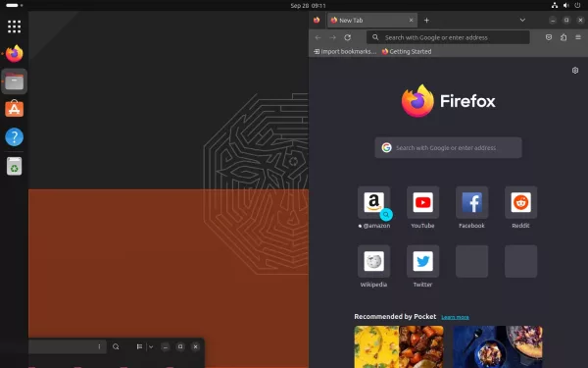Open the three-dot menu in Files window
Image resolution: width=588 pixels, height=368 pixels.
point(99,346)
